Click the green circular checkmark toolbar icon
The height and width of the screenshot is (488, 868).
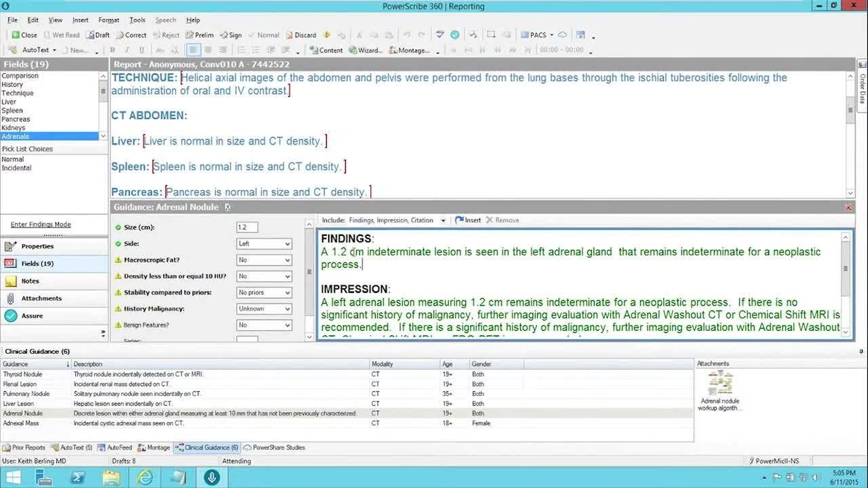(455, 35)
